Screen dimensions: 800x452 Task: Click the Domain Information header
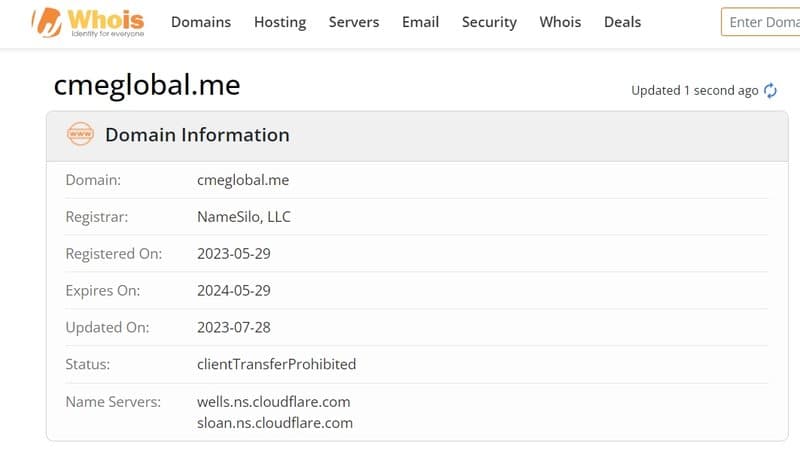[x=197, y=135]
